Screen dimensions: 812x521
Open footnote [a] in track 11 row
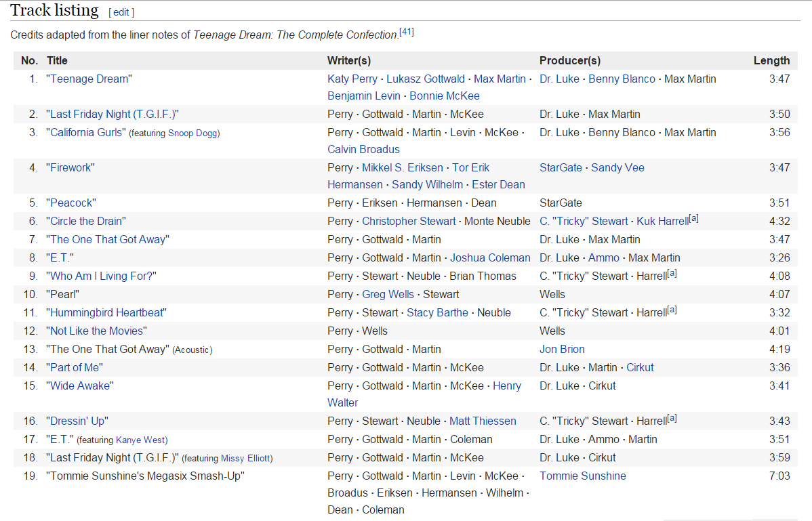pyautogui.click(x=672, y=310)
